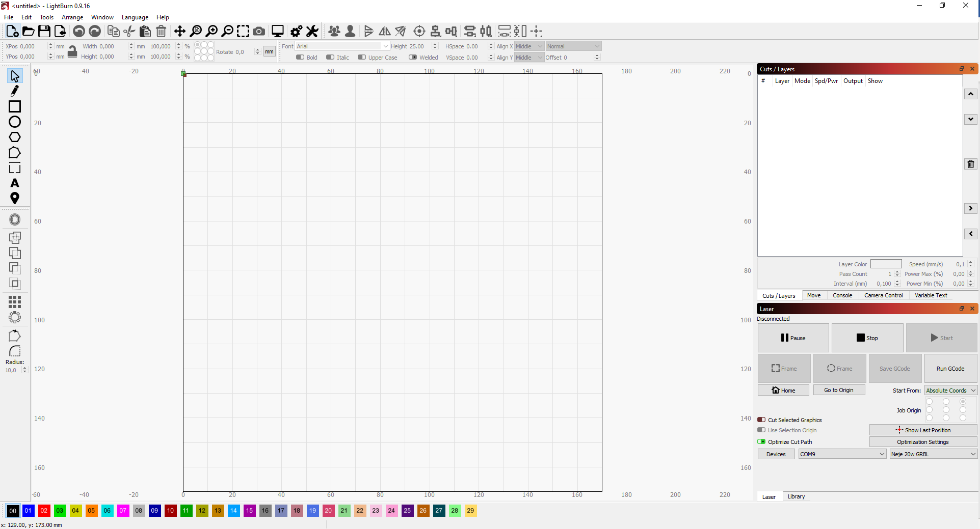This screenshot has height=529, width=980.
Task: Click the Home button in Laser panel
Action: (x=783, y=390)
